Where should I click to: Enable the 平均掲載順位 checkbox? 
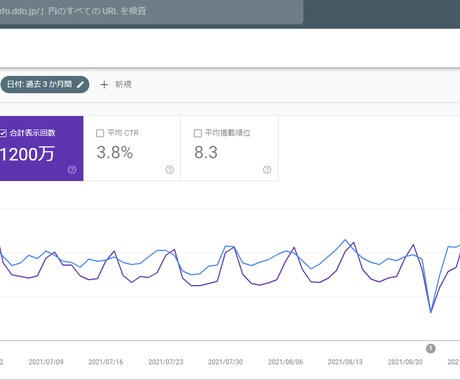click(x=198, y=133)
